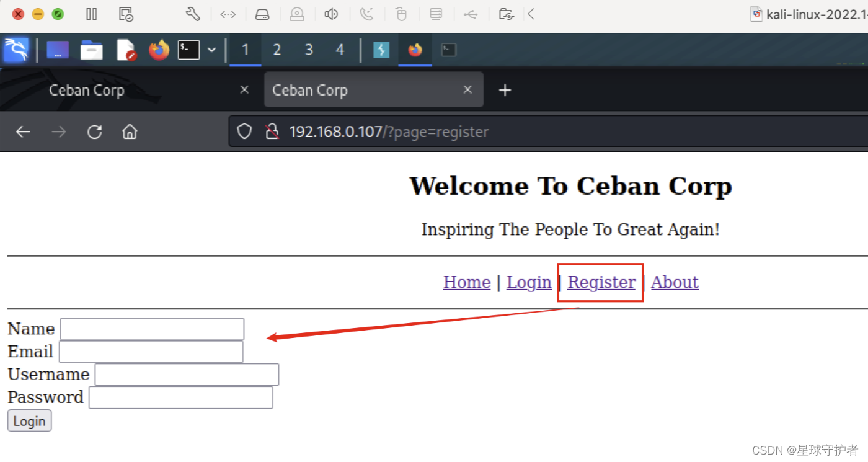The height and width of the screenshot is (462, 868).
Task: Open a new browser tab with the plus button
Action: point(505,90)
